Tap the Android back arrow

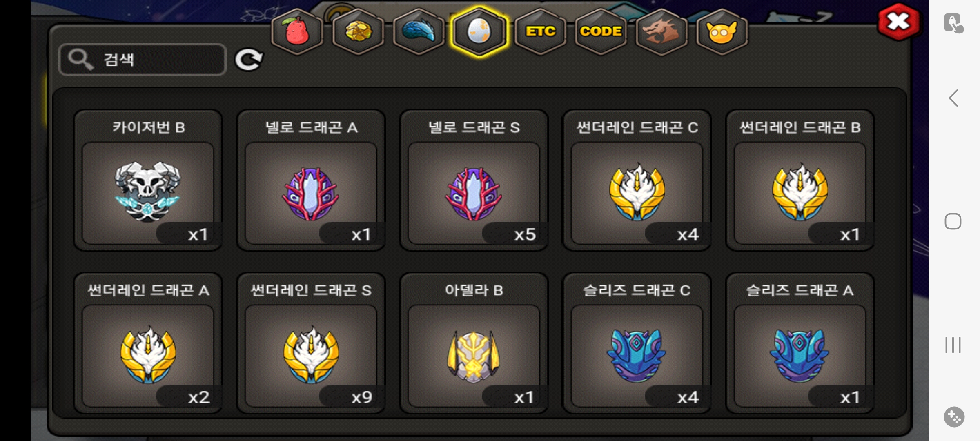click(953, 98)
